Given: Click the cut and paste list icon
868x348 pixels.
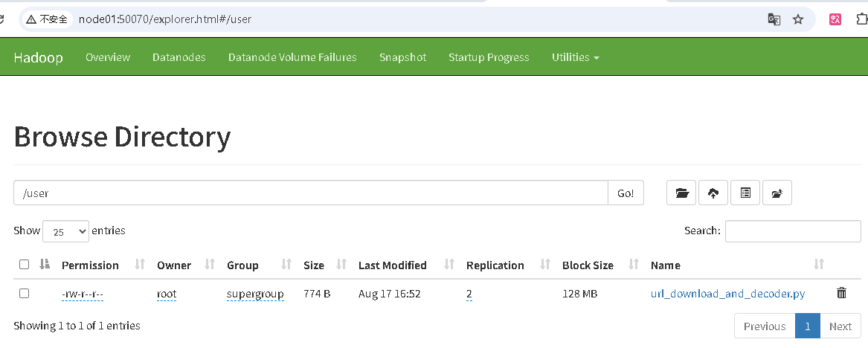Looking at the screenshot, I should tap(745, 193).
